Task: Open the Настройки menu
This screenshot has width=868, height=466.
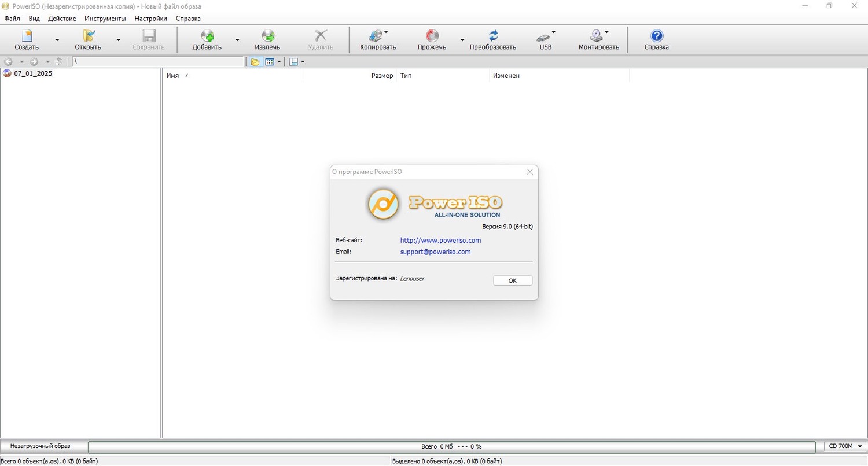Action: pos(150,19)
